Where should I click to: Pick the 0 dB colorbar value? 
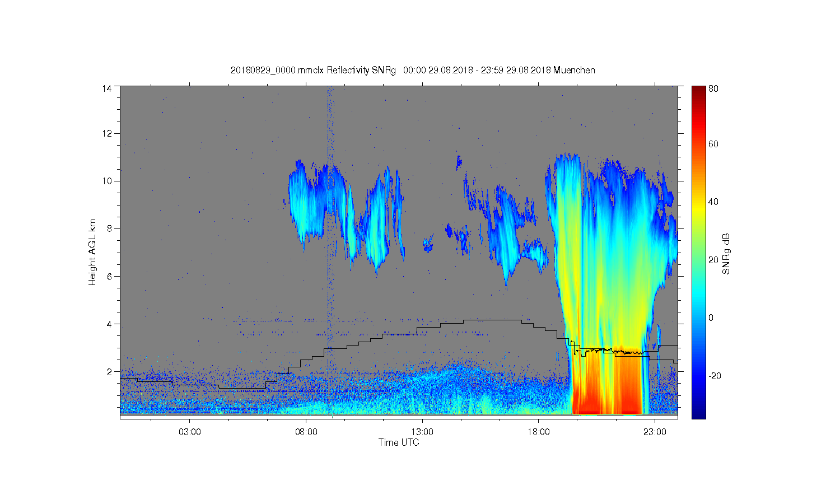[711, 318]
